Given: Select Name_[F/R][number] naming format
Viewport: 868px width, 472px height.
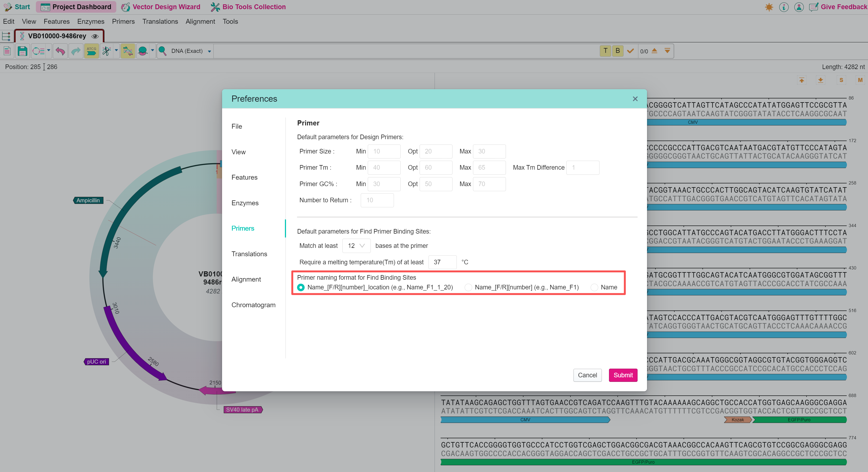Looking at the screenshot, I should point(468,287).
